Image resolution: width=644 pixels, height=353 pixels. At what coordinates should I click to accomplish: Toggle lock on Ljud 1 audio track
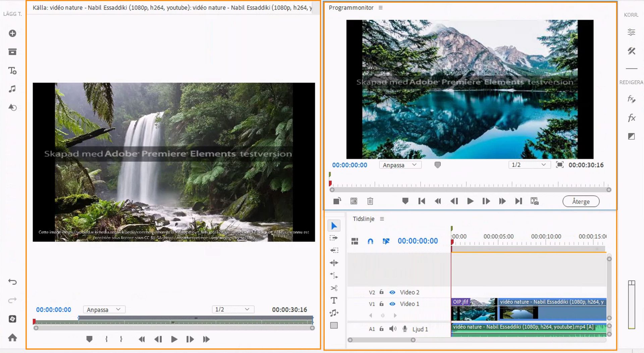tap(381, 329)
